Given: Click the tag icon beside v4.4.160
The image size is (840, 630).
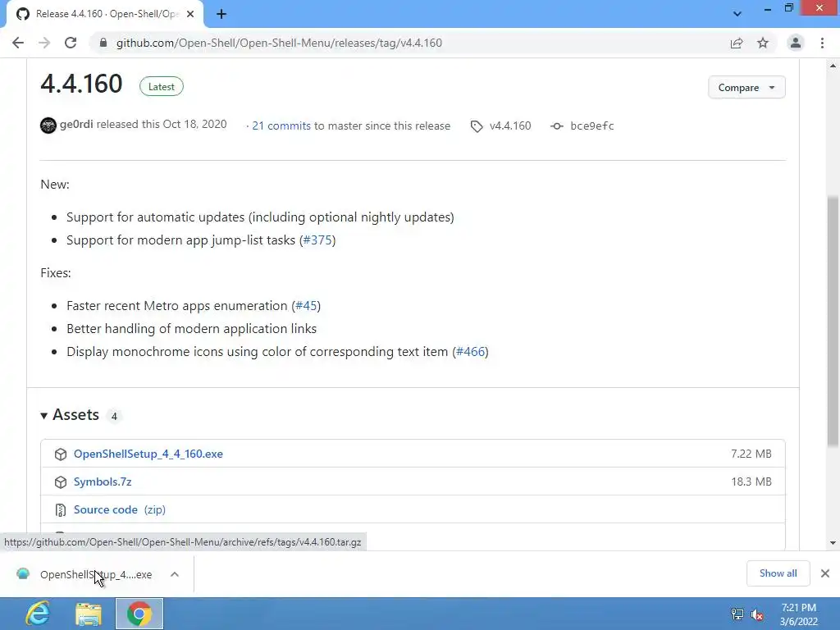Looking at the screenshot, I should [477, 126].
